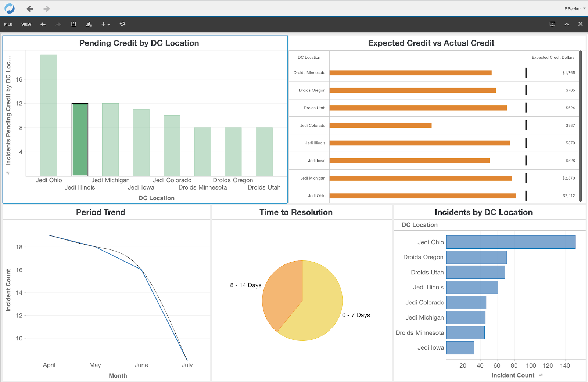Select the Pending Credit by DC Location title
This screenshot has width=588, height=382.
139,43
